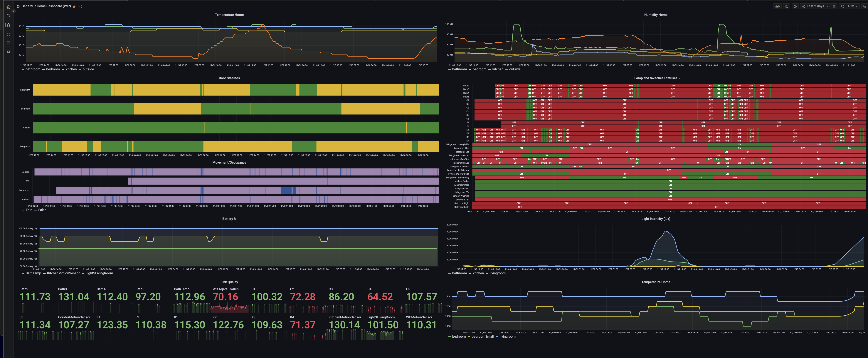The width and height of the screenshot is (868, 358).
Task: Click the bedroom row in Door Statuses
Action: [x=236, y=109]
